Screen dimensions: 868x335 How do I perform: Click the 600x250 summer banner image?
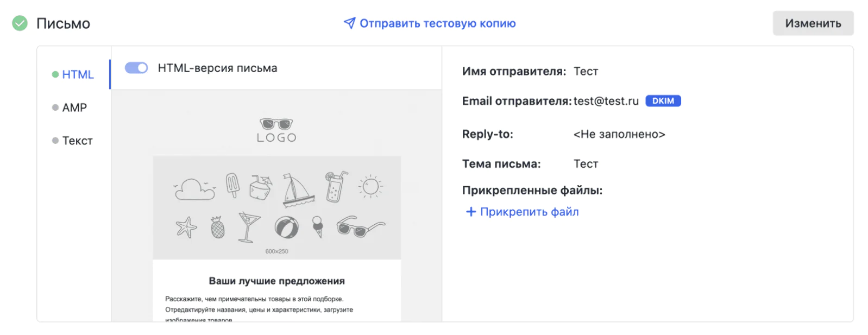point(277,207)
